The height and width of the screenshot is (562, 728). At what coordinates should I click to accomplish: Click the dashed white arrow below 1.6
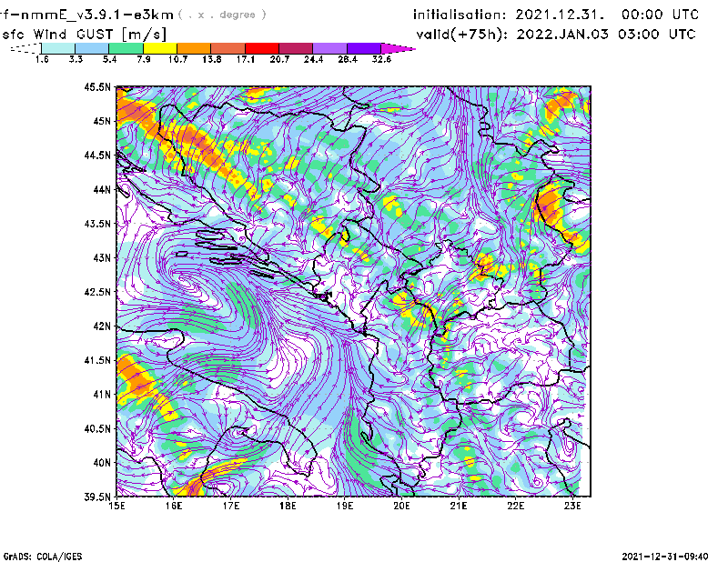(x=25, y=48)
